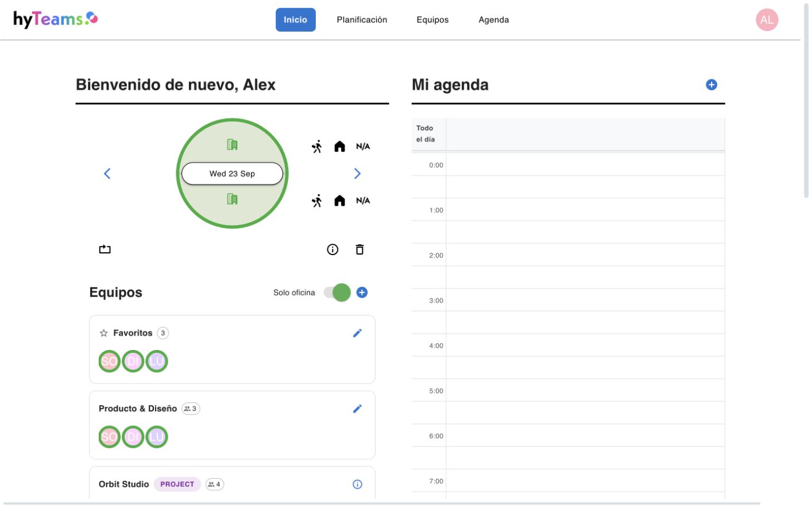Set morning status to home
The width and height of the screenshot is (812, 508).
[x=339, y=147]
